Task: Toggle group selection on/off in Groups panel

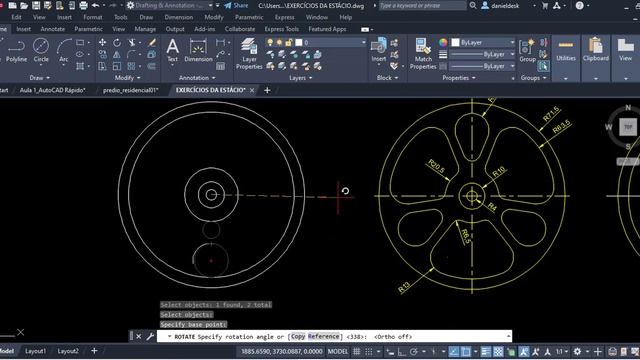Action: pos(543,66)
